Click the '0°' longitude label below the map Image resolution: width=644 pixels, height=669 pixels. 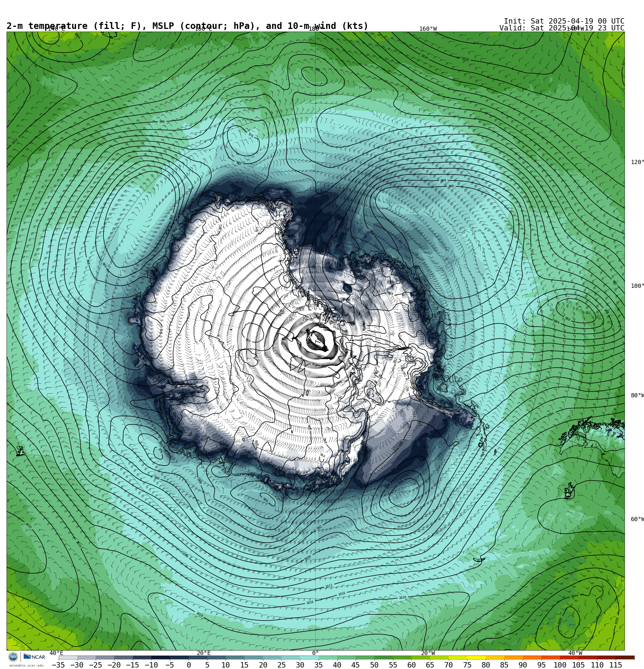click(x=315, y=653)
